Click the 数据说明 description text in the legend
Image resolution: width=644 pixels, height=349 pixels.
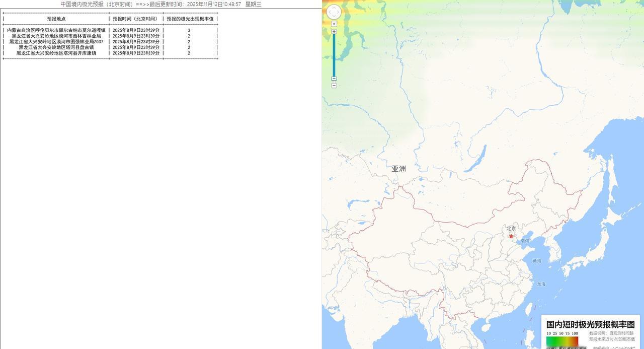[x=612, y=336]
